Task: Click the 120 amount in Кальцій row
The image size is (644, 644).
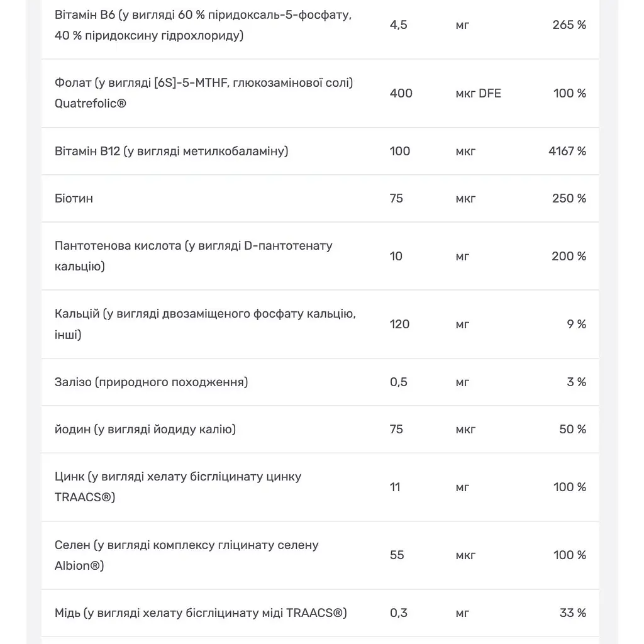Action: 399,325
